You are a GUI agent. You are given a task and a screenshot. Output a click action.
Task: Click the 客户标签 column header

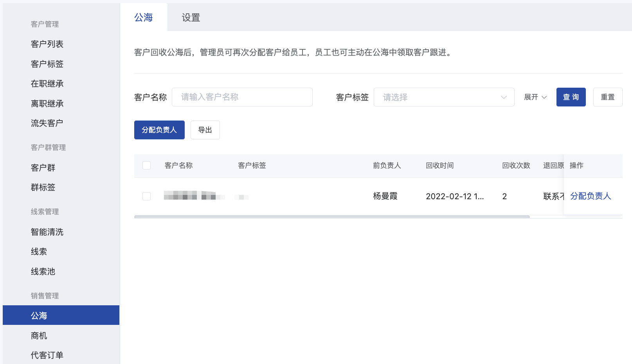pyautogui.click(x=252, y=166)
